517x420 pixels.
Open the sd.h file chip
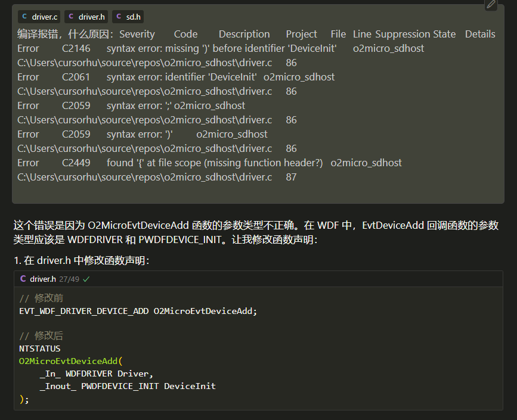pos(128,17)
